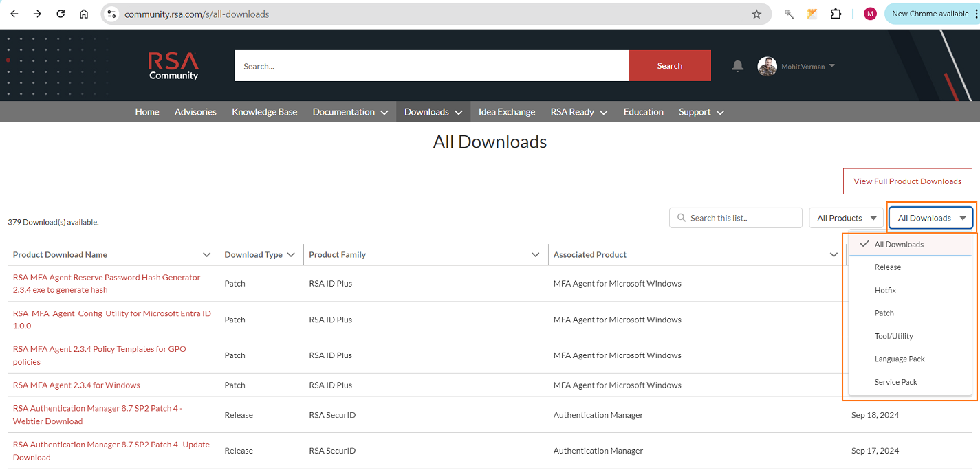Image resolution: width=980 pixels, height=470 pixels.
Task: Open RSA MFA Agent 2.3.4 for Windows link
Action: pyautogui.click(x=76, y=385)
